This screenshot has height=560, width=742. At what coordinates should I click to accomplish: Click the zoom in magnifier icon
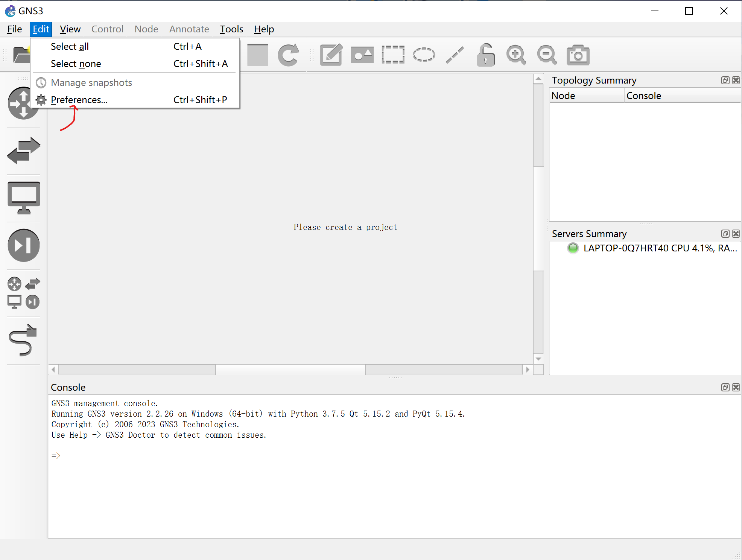coord(516,55)
